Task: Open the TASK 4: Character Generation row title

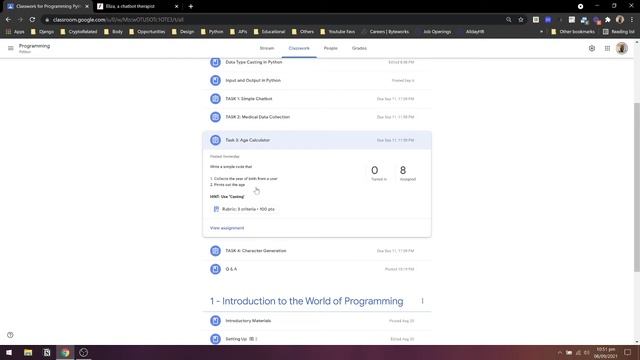Action: 256,251
